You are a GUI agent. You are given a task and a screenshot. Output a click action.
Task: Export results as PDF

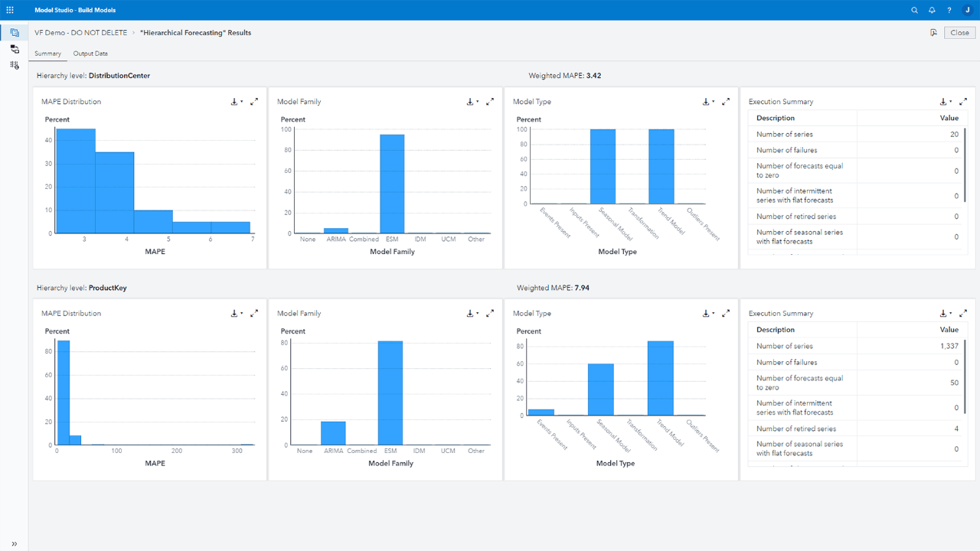[x=933, y=32]
